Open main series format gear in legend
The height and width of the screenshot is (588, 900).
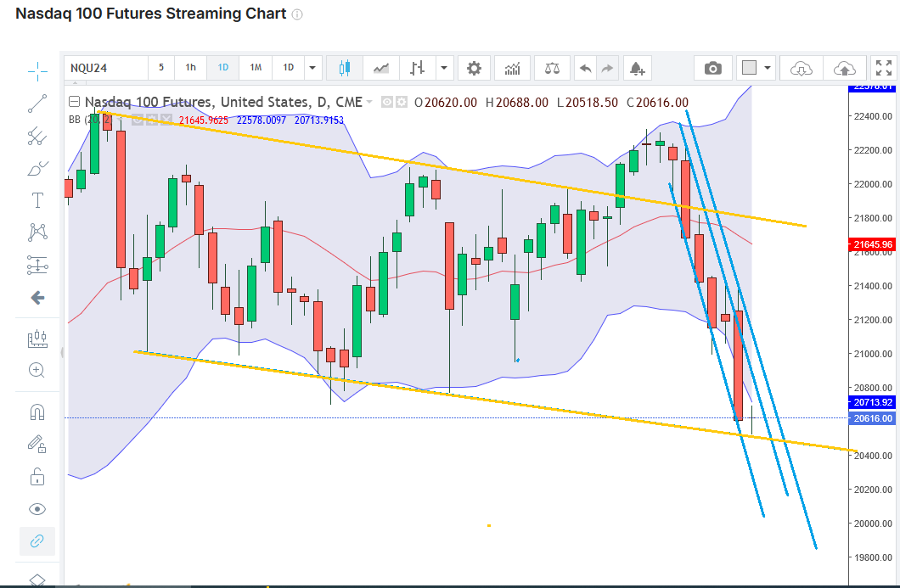point(402,102)
